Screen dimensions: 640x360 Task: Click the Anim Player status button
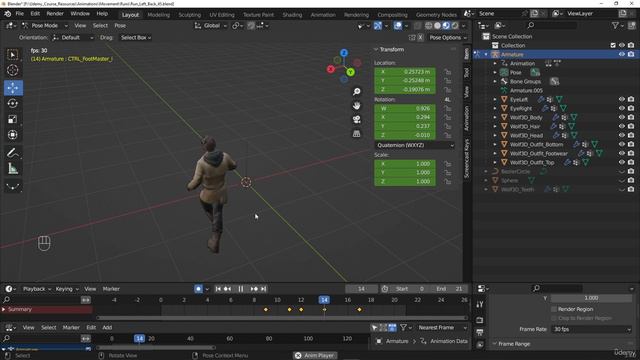[x=315, y=356]
